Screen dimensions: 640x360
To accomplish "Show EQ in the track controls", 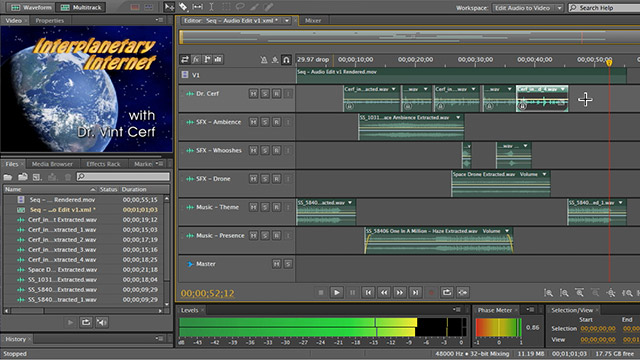I will 218,60.
